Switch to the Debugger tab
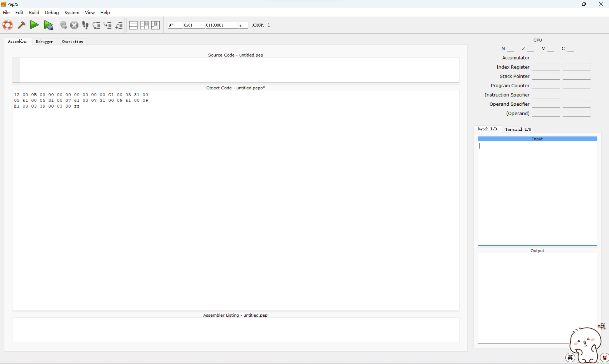Screen dimensions: 609x364 click(44, 41)
